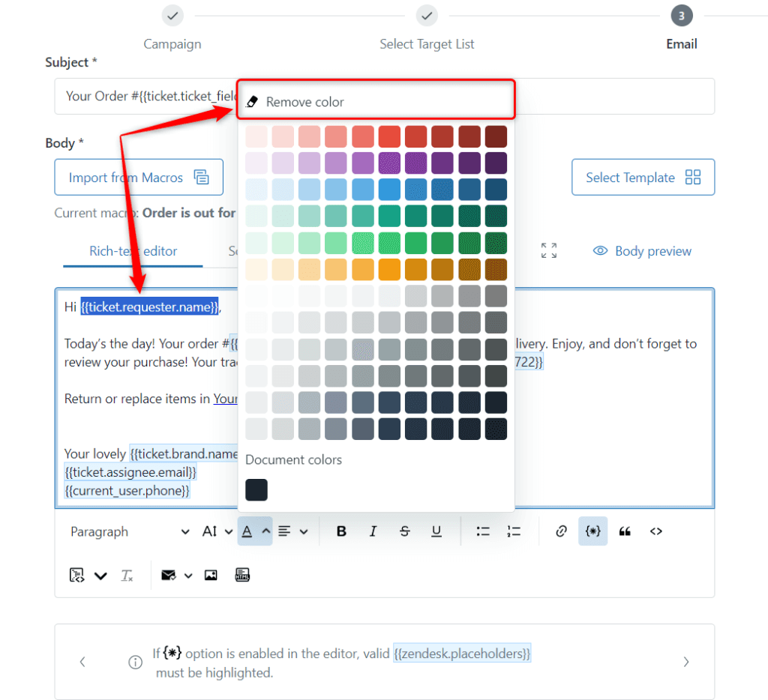Toggle strikethrough formatting
Image resolution: width=768 pixels, height=700 pixels.
pos(404,531)
